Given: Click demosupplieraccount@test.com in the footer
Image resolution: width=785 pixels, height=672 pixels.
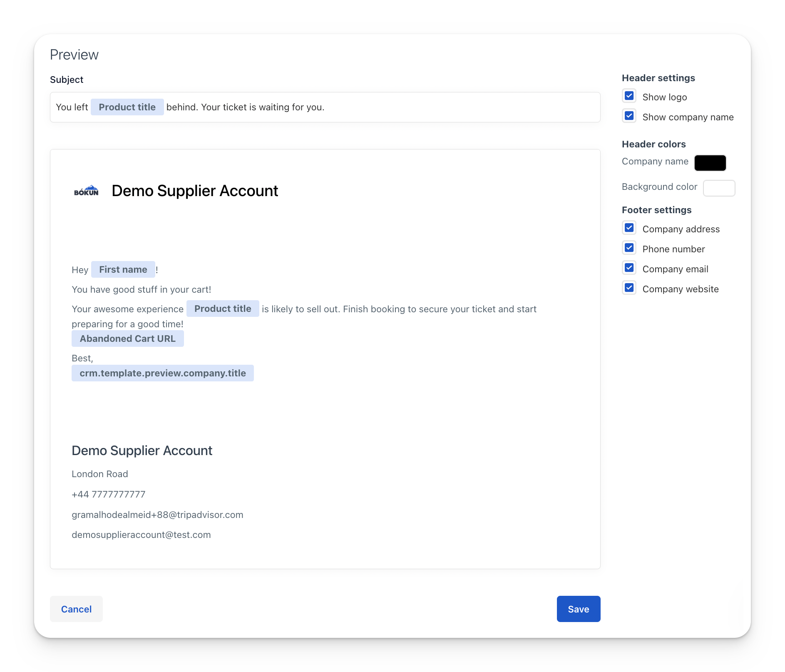Looking at the screenshot, I should tap(141, 535).
